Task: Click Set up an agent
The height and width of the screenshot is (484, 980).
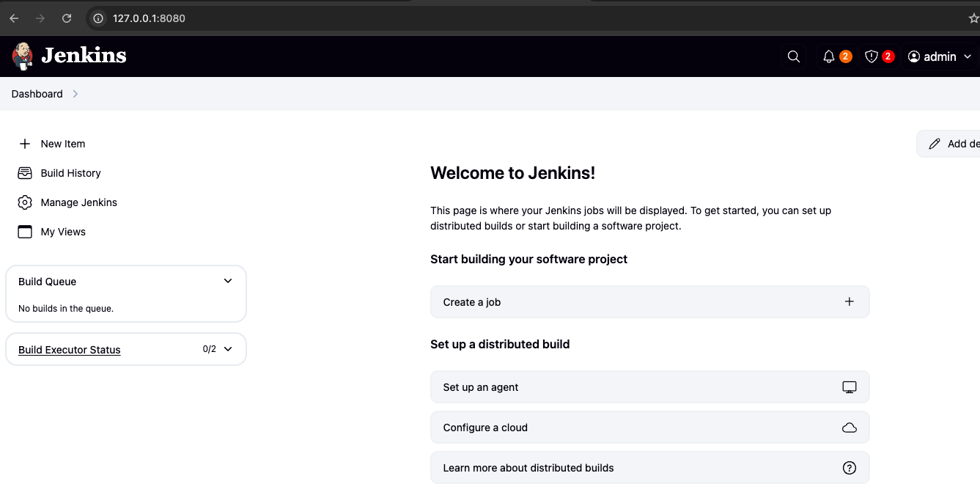Action: click(650, 387)
